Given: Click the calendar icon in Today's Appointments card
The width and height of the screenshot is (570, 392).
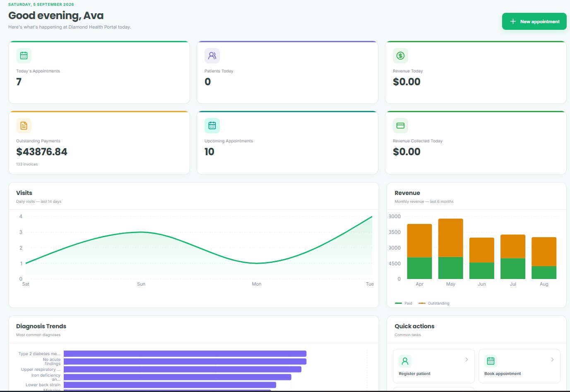Looking at the screenshot, I should point(24,55).
